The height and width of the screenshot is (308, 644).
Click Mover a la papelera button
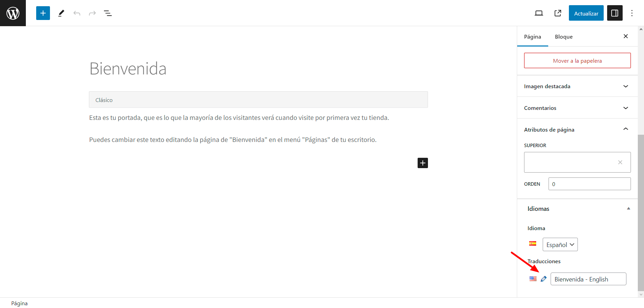[x=577, y=61]
